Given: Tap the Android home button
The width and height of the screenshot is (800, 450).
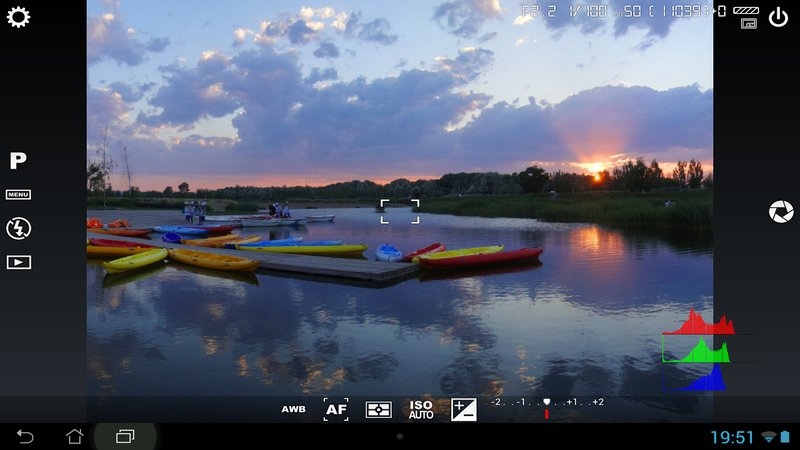Looking at the screenshot, I should click(x=74, y=436).
